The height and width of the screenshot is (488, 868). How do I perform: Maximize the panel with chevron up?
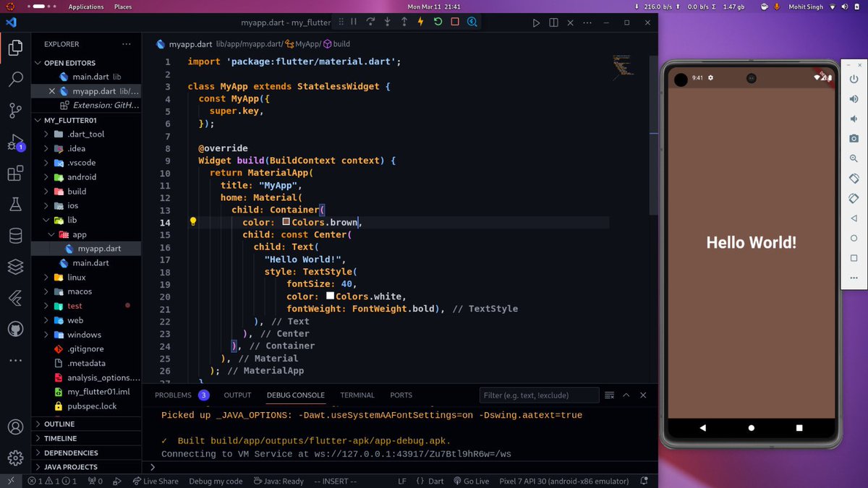pyautogui.click(x=626, y=395)
